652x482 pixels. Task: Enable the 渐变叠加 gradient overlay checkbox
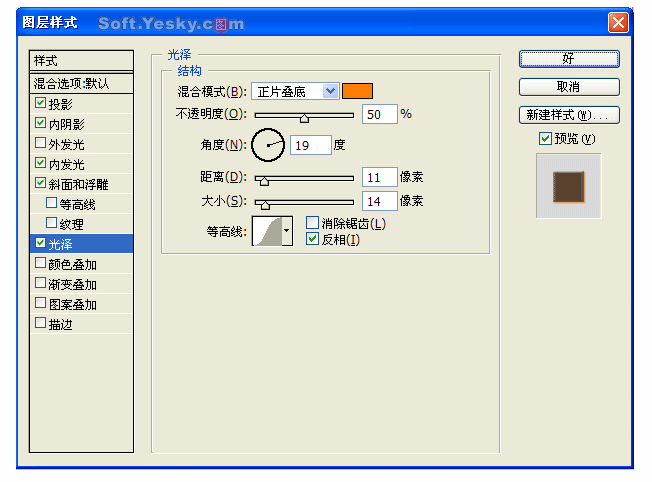40,283
